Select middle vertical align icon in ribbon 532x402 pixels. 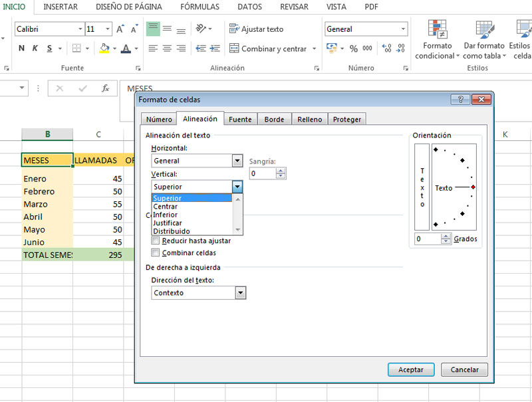tap(167, 29)
